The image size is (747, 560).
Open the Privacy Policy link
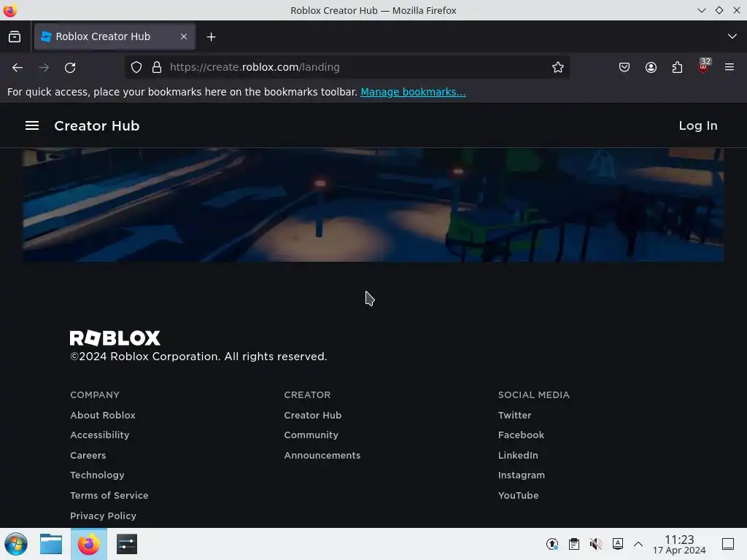103,516
